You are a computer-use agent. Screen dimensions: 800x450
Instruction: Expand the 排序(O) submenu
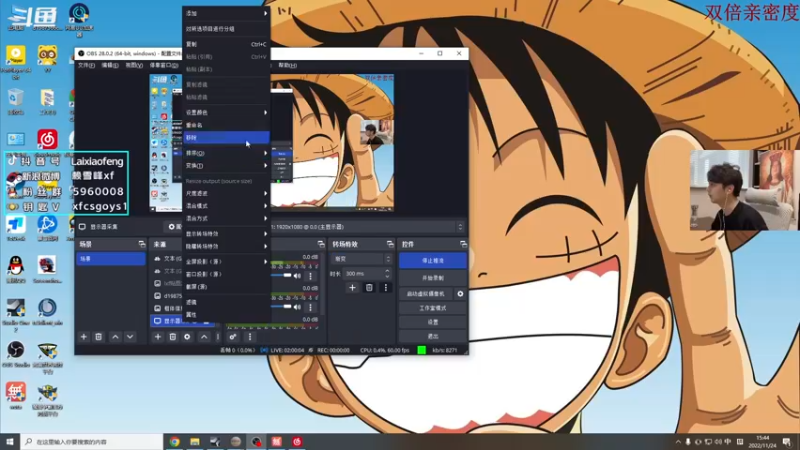pyautogui.click(x=227, y=153)
